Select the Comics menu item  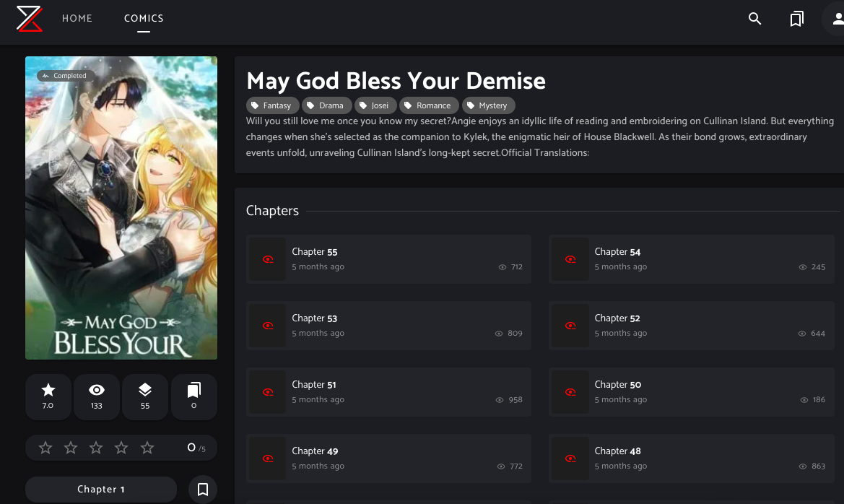[144, 18]
